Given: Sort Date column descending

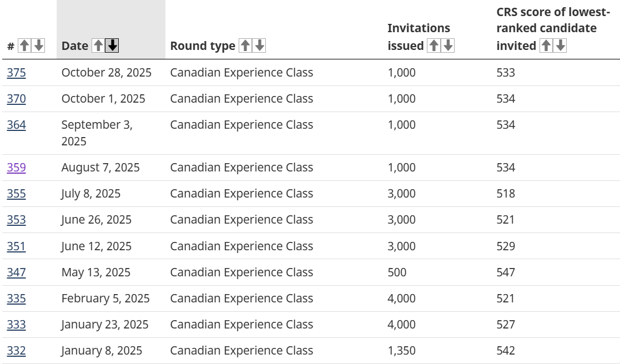Looking at the screenshot, I should pyautogui.click(x=112, y=46).
